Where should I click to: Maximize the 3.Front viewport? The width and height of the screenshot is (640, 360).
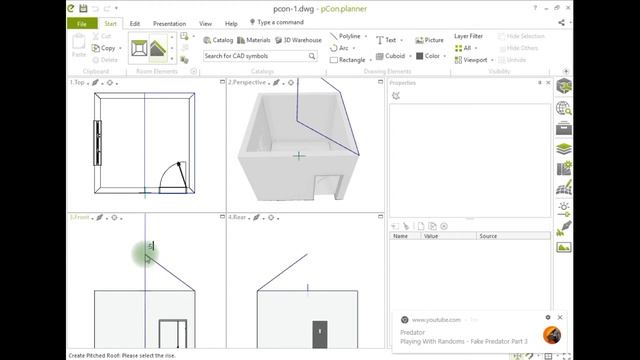tap(222, 216)
